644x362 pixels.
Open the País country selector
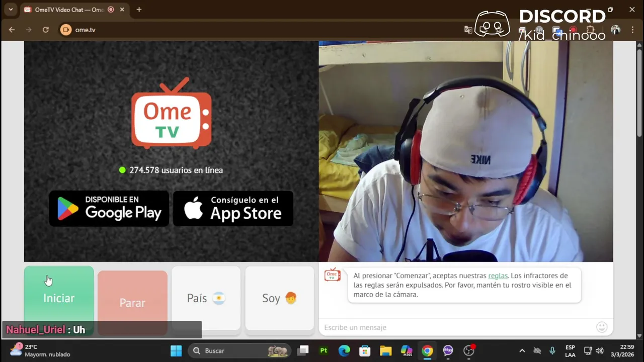(x=206, y=298)
